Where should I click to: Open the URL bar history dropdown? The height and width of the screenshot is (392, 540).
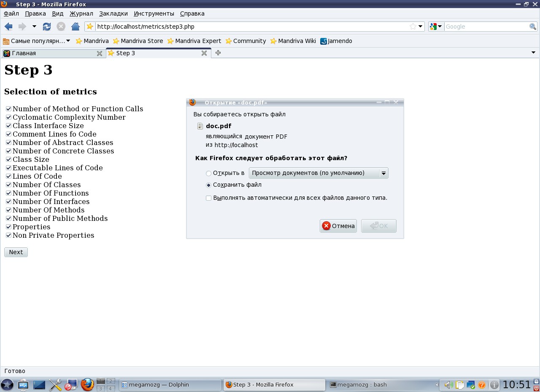point(421,27)
